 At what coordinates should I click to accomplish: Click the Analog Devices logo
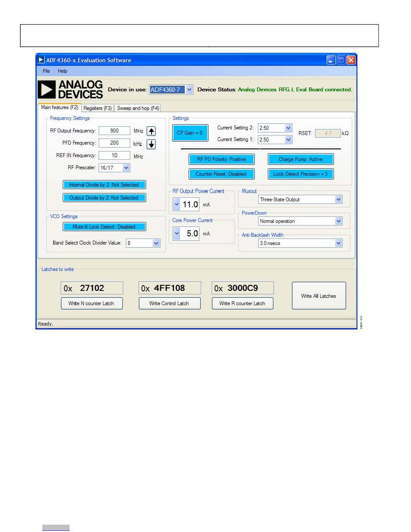[x=71, y=89]
